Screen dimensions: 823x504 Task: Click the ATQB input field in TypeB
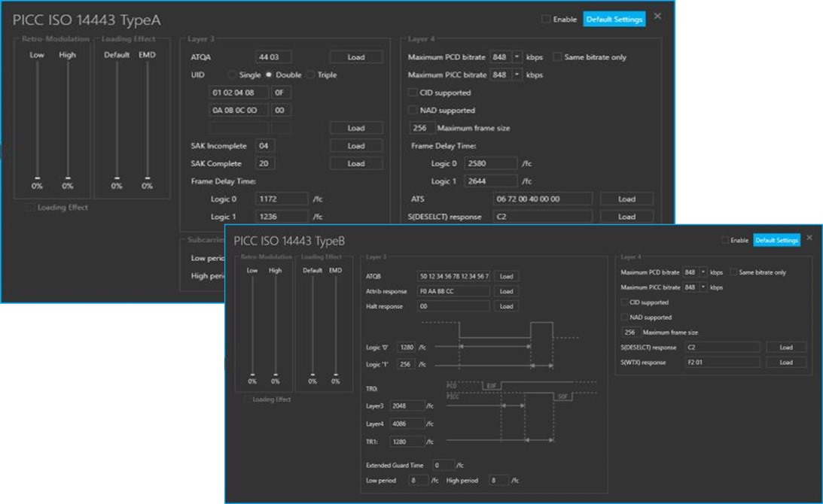click(x=453, y=276)
